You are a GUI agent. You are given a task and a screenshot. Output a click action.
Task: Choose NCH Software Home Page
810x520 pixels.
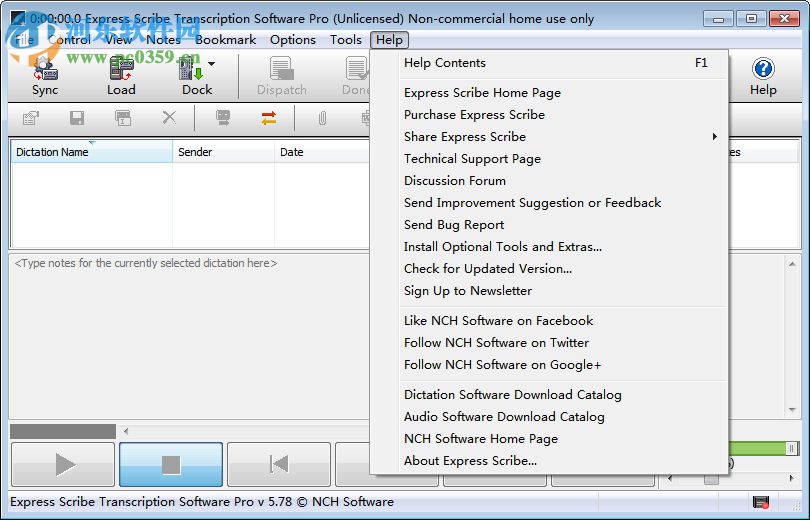pos(550,439)
